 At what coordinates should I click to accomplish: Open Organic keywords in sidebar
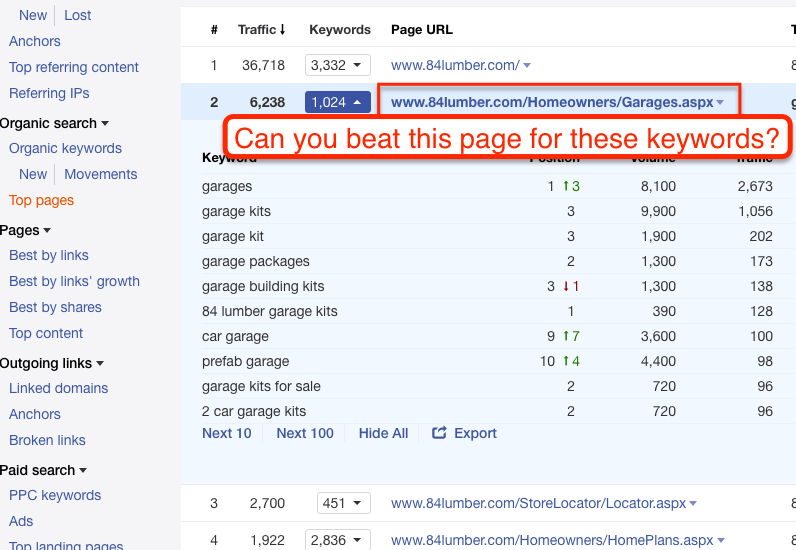[x=65, y=148]
